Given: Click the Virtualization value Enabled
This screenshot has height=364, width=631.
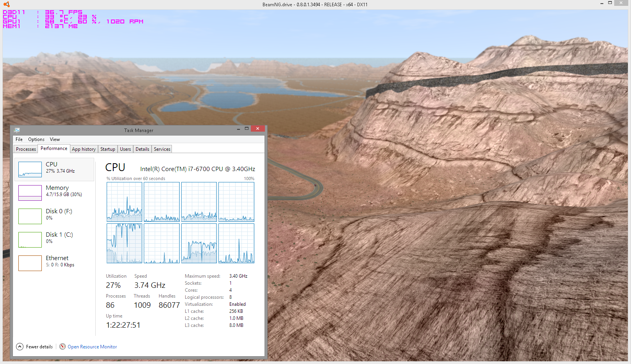Looking at the screenshot, I should coord(238,304).
